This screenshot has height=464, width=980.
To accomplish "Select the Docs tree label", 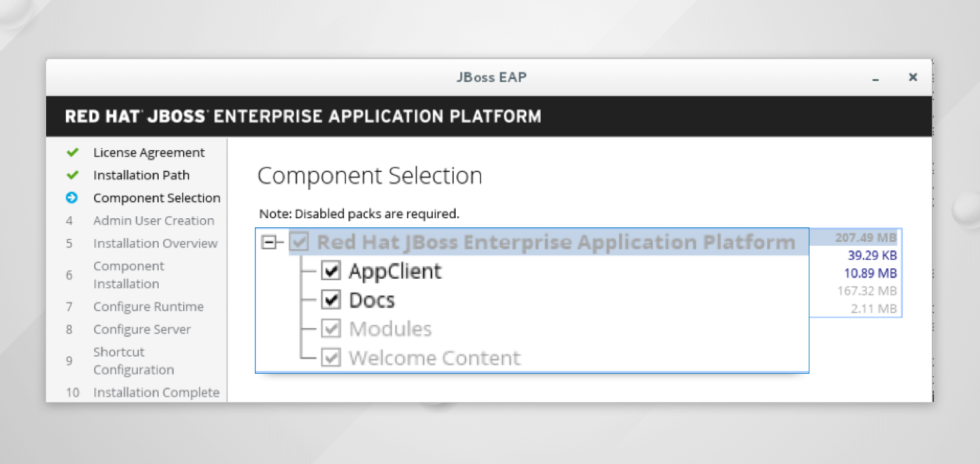I will coord(371,300).
